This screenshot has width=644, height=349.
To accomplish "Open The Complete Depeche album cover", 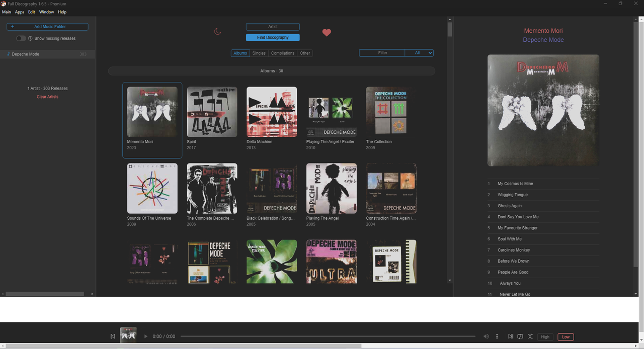I will pos(212,188).
